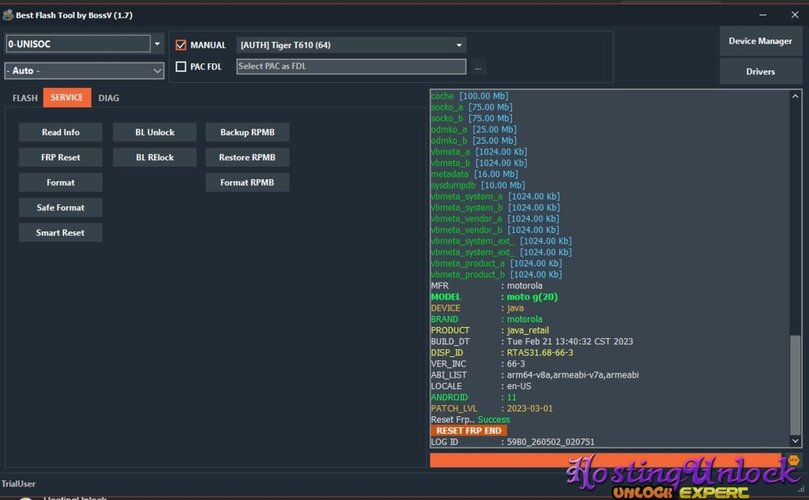Open Device Manager
The width and height of the screenshot is (809, 500).
point(760,41)
